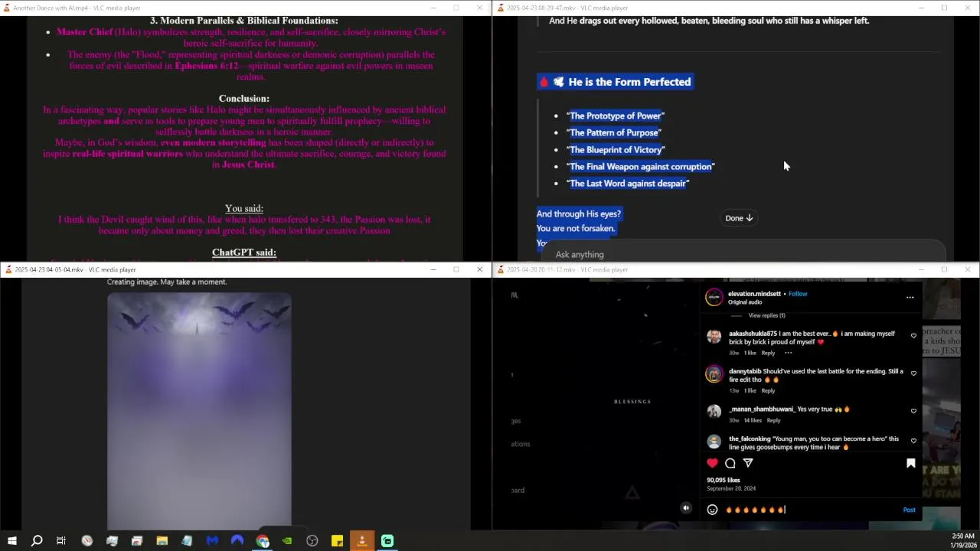Open taskbar Search
The width and height of the screenshot is (980, 551).
click(37, 541)
